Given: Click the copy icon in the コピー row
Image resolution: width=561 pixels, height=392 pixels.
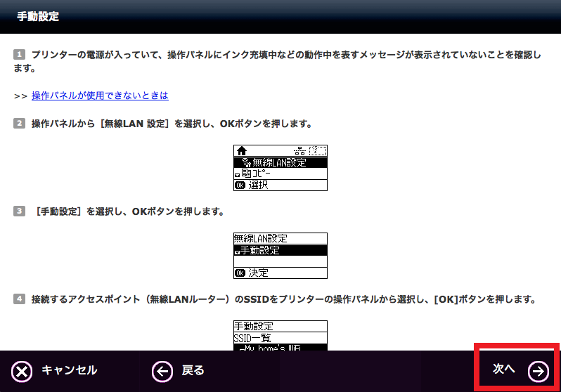Looking at the screenshot, I should (x=245, y=174).
